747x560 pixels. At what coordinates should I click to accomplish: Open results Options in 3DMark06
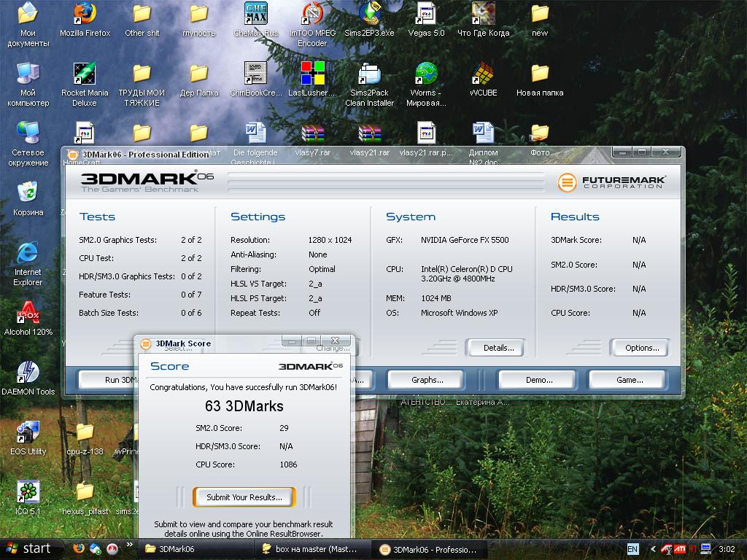coord(639,348)
